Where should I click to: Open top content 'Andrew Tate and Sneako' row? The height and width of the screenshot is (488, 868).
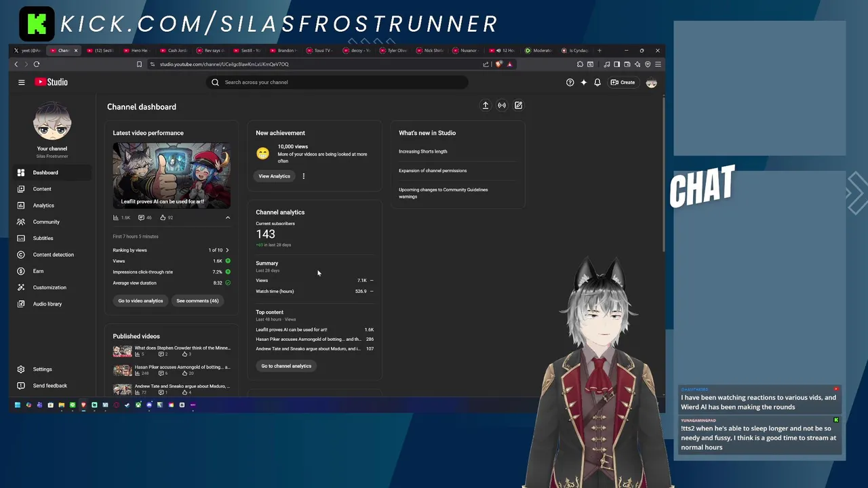315,348
